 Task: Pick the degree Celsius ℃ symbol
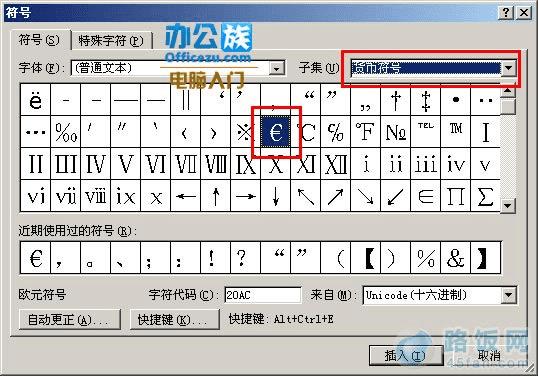pos(306,132)
